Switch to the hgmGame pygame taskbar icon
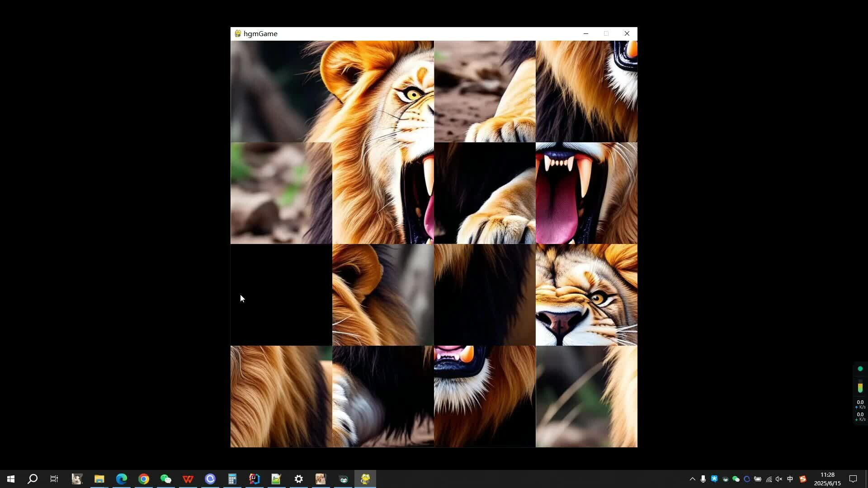This screenshot has width=868, height=488. (365, 479)
